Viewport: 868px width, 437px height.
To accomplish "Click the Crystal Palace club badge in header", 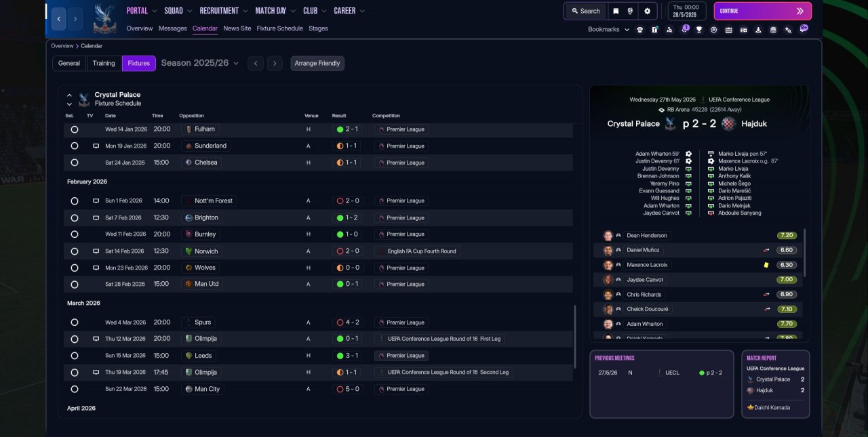I will [104, 18].
